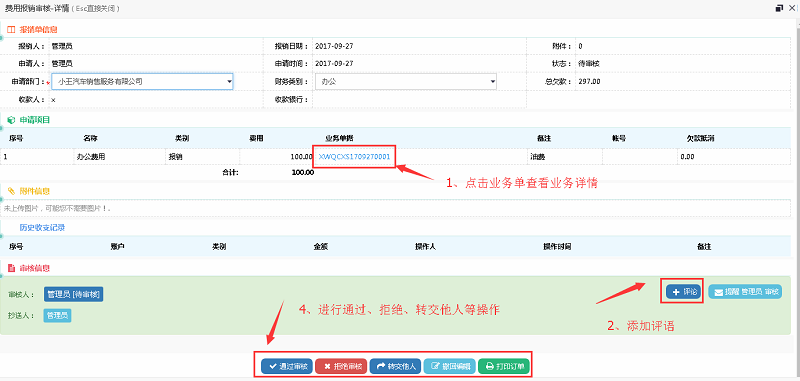The height and width of the screenshot is (381, 800).
Task: Open the 申请部门 department dropdown
Action: click(x=142, y=81)
